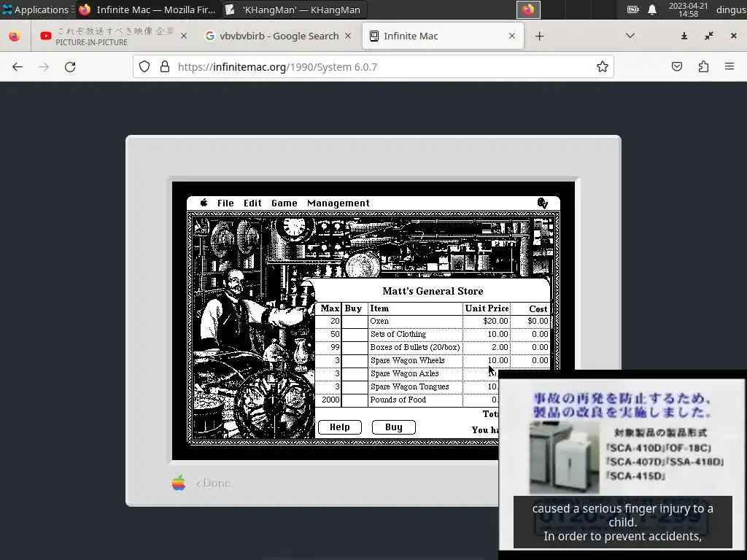Click the clock showing 14:58

click(688, 9)
